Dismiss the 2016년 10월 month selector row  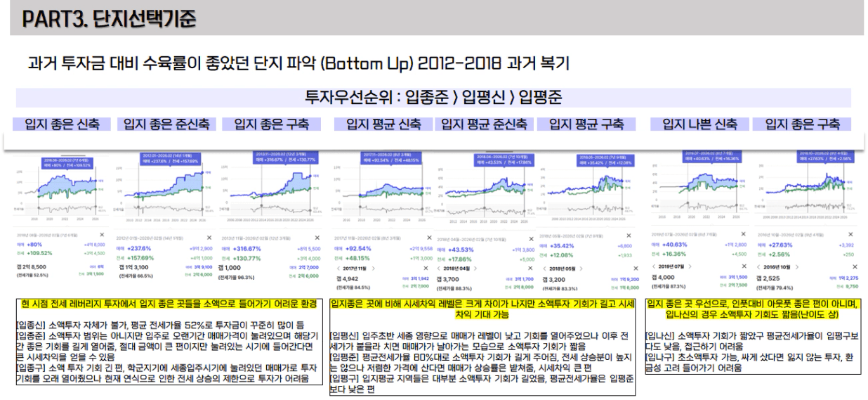click(x=855, y=266)
